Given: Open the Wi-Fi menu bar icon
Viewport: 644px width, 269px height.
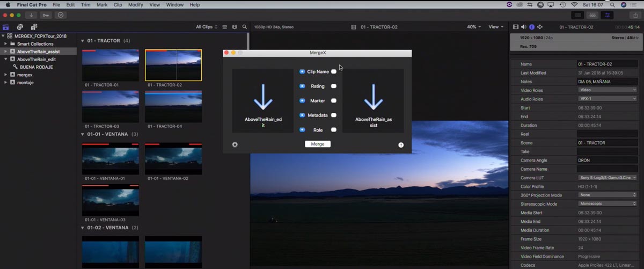Looking at the screenshot, I should pyautogui.click(x=575, y=5).
